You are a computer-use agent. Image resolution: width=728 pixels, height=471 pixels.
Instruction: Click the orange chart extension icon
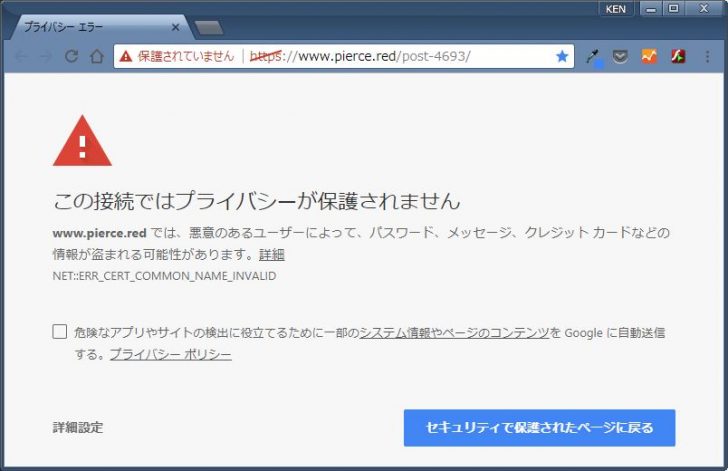coord(649,57)
